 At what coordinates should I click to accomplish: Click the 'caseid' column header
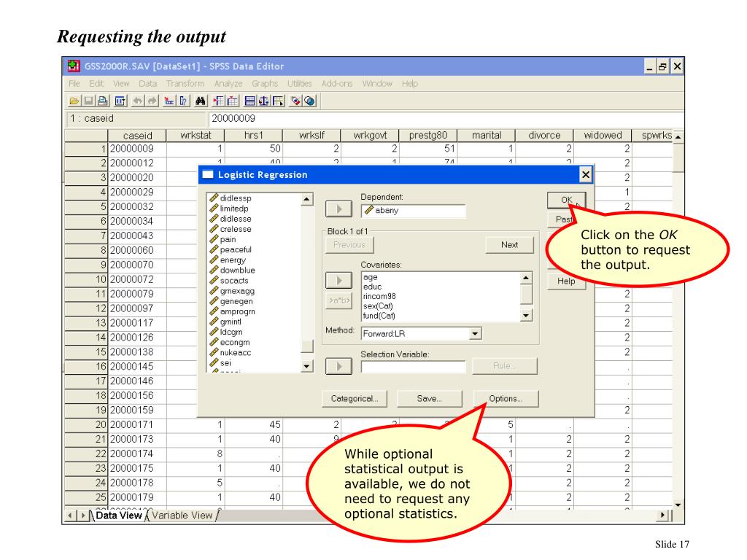[x=137, y=135]
